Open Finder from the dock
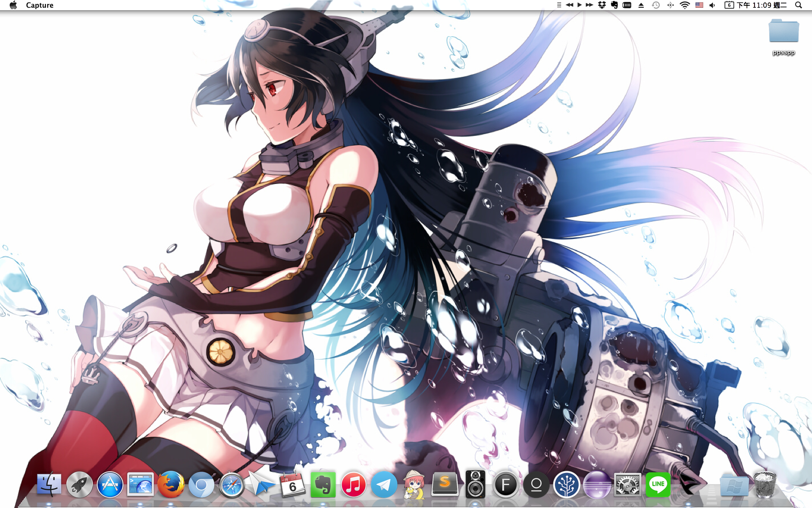812x508 pixels. click(49, 485)
